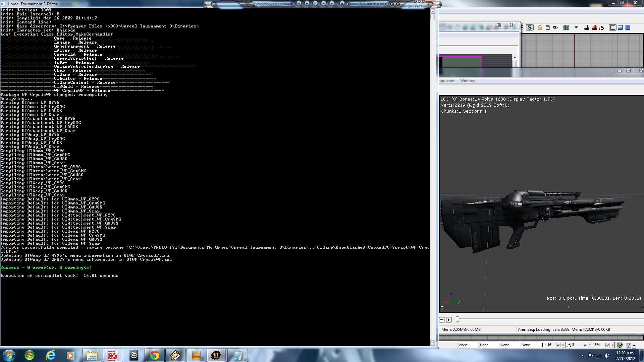Click the black joystick play icon

click(x=587, y=27)
